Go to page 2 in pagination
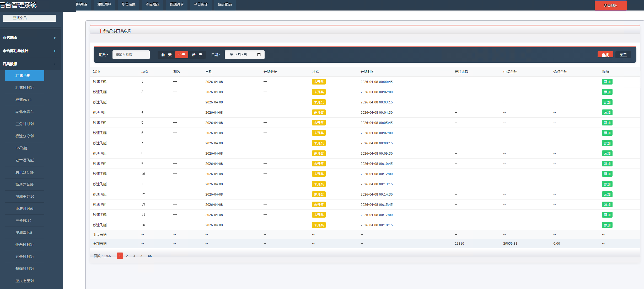This screenshot has height=289, width=644. pyautogui.click(x=127, y=256)
